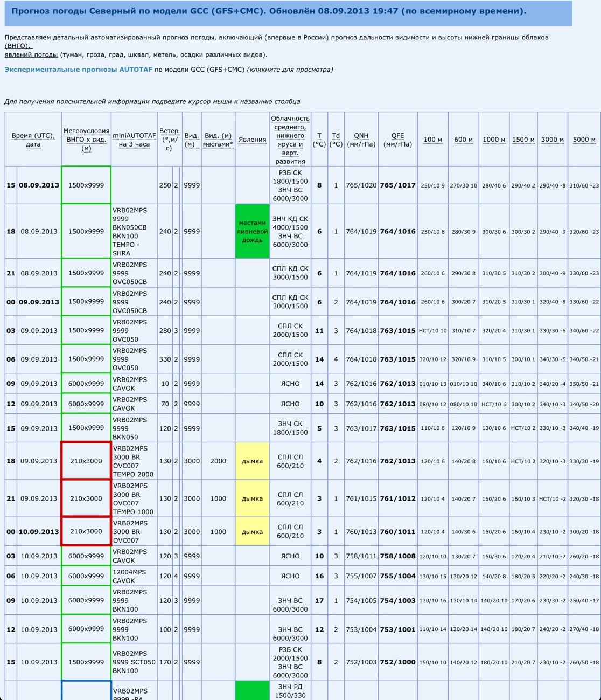Image resolution: width=601 pixels, height=700 pixels.
Task: Click the Метеоусловия ВНГО х вид. header
Action: click(x=86, y=140)
